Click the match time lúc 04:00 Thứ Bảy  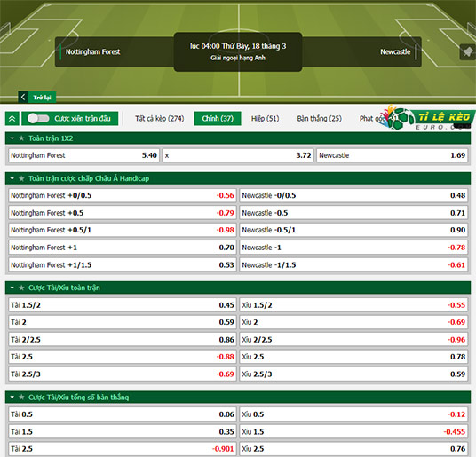238,46
